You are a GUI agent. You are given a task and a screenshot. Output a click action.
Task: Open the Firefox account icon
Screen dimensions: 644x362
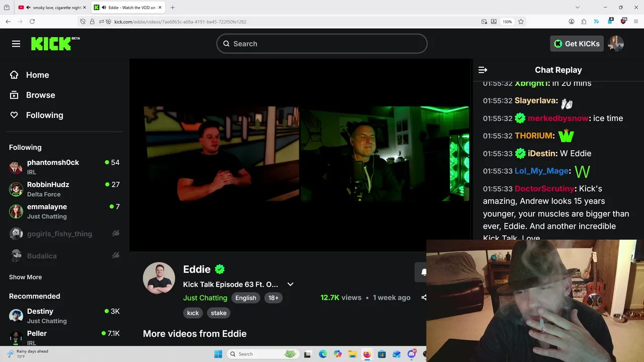click(572, 22)
